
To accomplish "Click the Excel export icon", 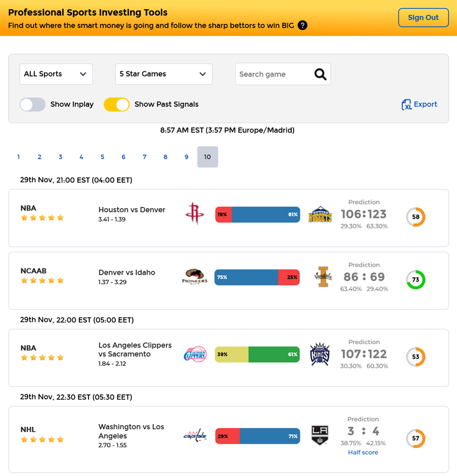I will click(x=407, y=104).
